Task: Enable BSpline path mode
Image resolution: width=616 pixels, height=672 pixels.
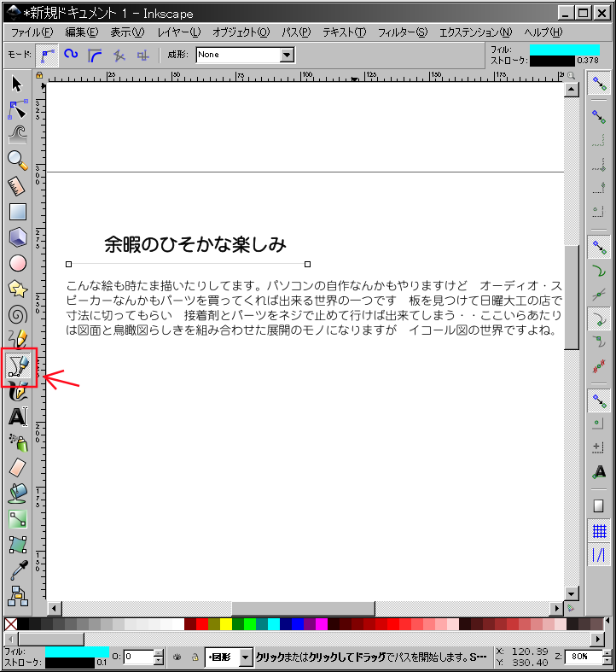Action: click(95, 56)
